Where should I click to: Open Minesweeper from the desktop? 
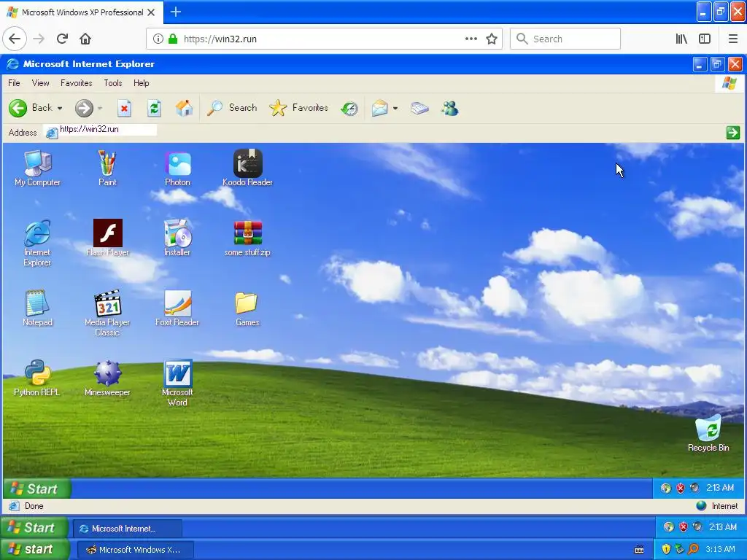107,378
